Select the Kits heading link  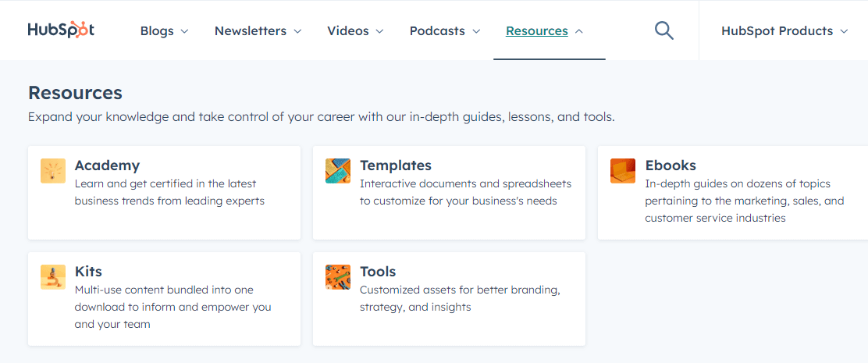pyautogui.click(x=88, y=272)
